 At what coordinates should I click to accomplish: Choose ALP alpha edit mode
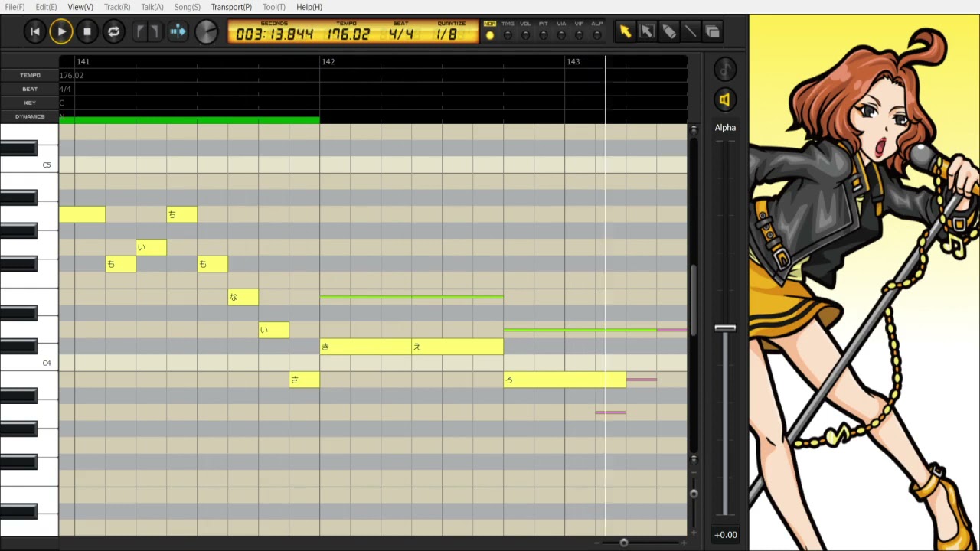click(597, 31)
